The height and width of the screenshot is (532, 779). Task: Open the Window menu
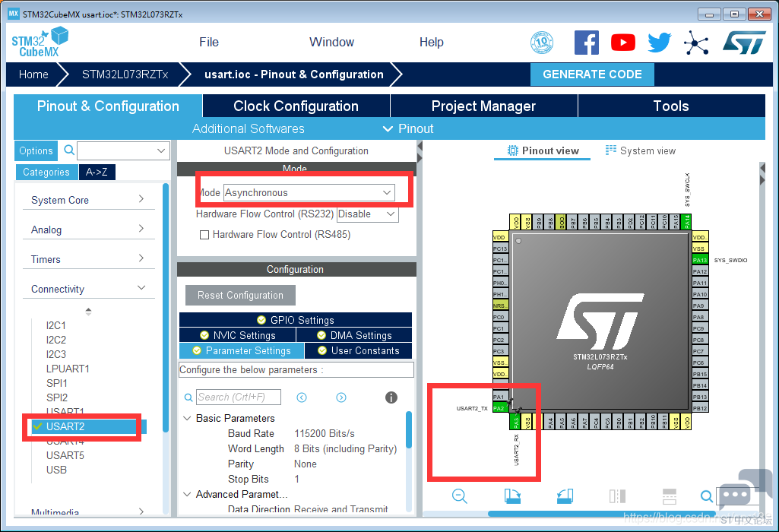[331, 43]
